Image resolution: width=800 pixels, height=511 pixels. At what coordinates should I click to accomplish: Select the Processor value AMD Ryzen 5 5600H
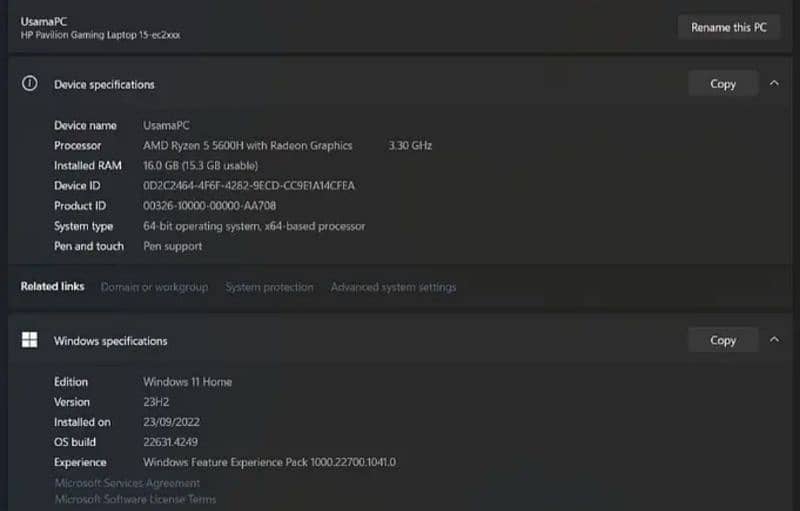click(x=247, y=145)
